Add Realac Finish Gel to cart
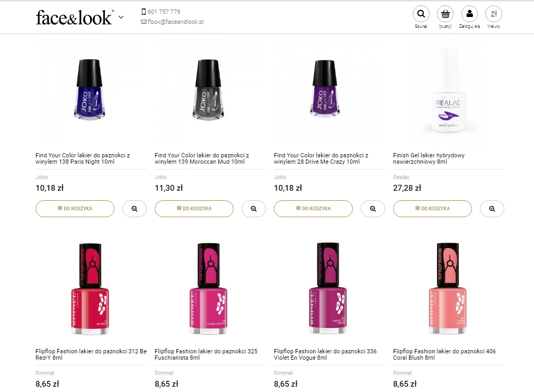The image size is (534, 392). pos(432,209)
